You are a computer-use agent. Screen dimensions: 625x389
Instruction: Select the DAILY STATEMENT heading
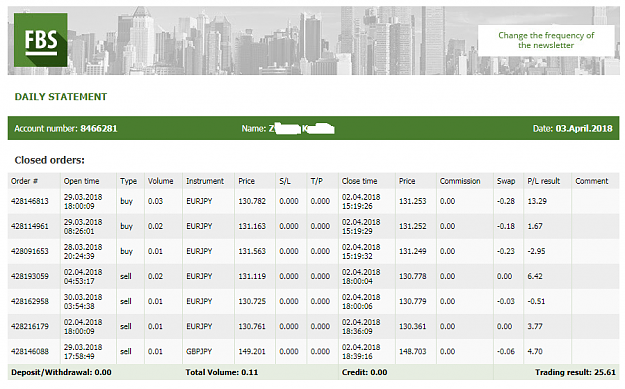61,97
